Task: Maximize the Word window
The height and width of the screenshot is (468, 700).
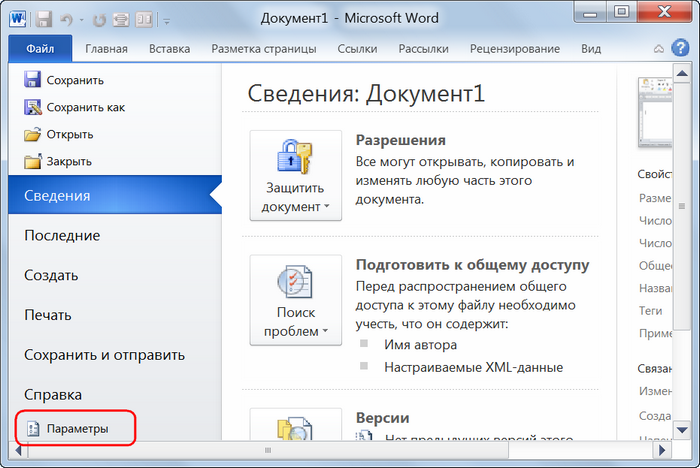Action: (x=621, y=12)
